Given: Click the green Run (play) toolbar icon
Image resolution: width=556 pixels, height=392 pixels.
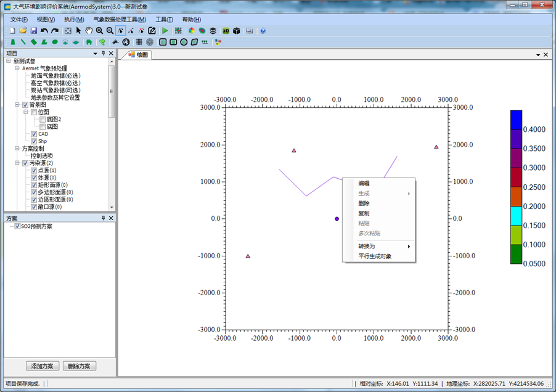Looking at the screenshot, I should 165,30.
